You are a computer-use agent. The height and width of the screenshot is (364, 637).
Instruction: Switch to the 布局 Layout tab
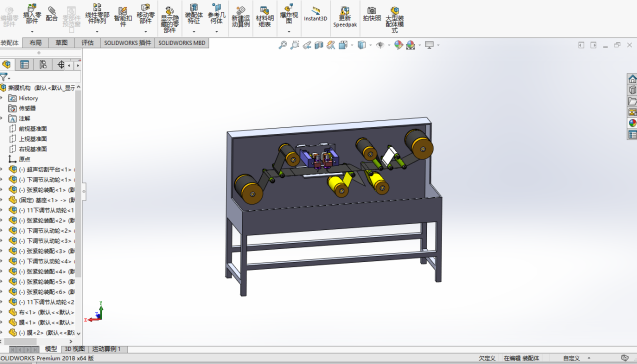(x=36, y=43)
